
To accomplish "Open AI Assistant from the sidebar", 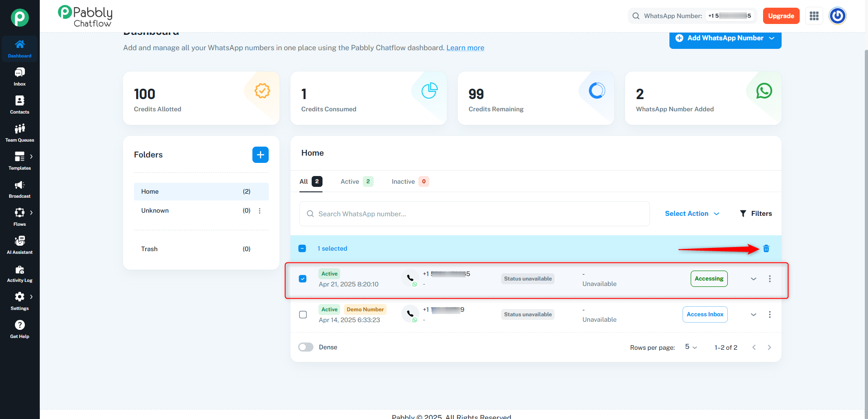I will click(19, 245).
